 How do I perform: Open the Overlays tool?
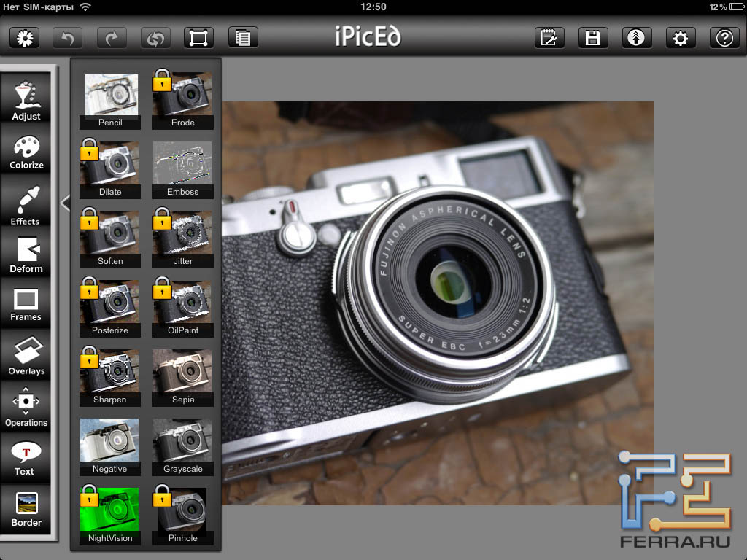point(26,356)
